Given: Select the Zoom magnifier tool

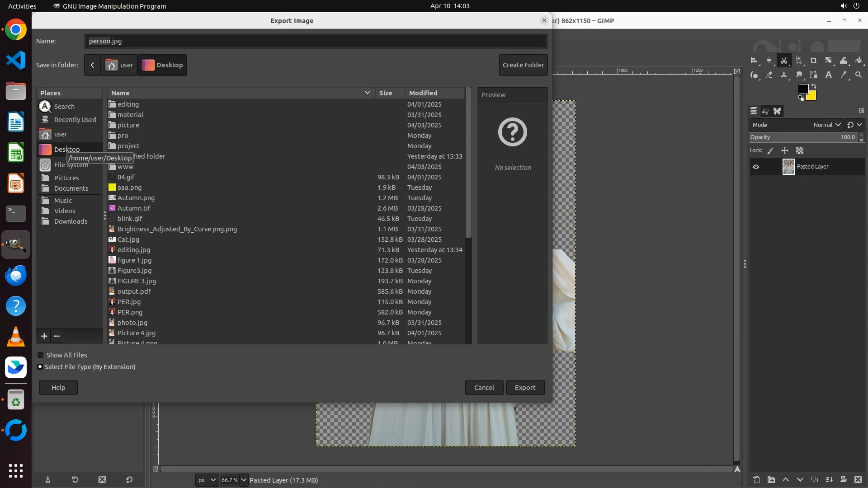Looking at the screenshot, I should [859, 75].
